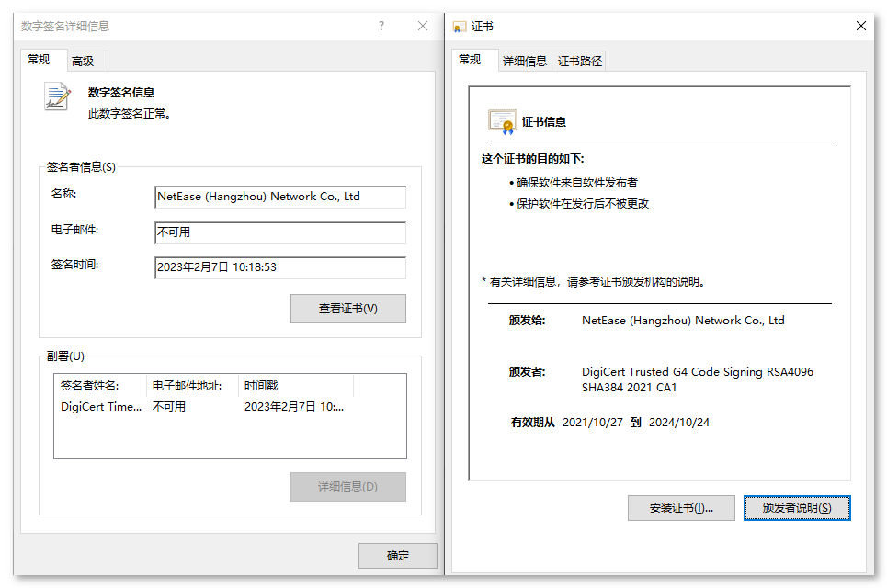The image size is (887, 588).
Task: Open the 详细信息 tab in certificate
Action: [525, 62]
